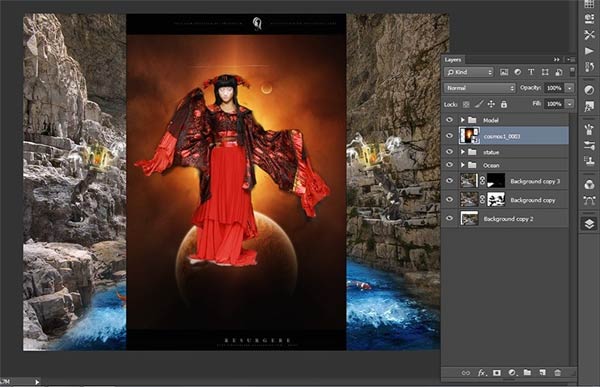The image size is (600, 387).
Task: Open the Kind filter dropdown
Action: [x=469, y=72]
